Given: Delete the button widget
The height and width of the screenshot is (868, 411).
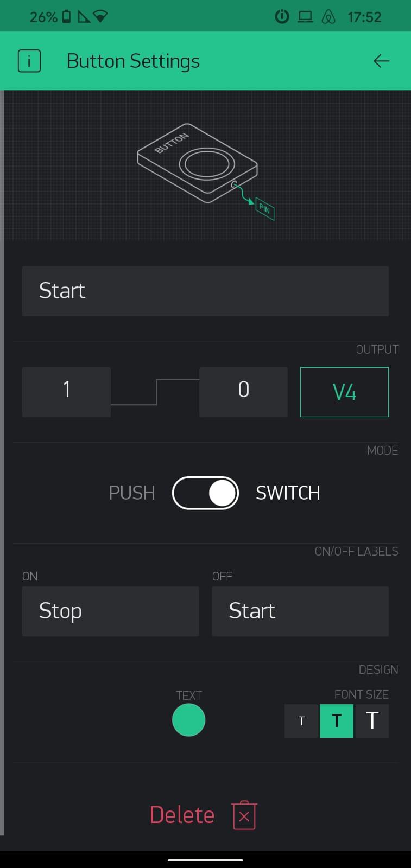Looking at the screenshot, I should 182,814.
